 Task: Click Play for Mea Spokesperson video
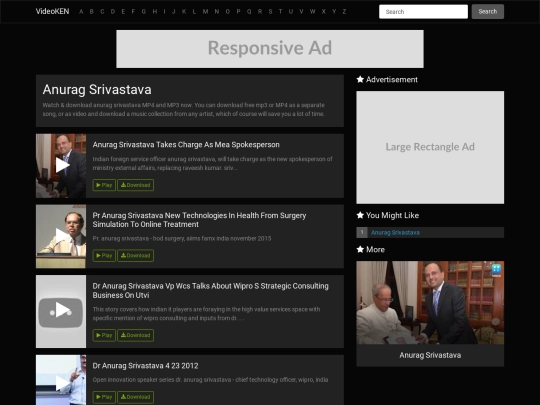104,185
